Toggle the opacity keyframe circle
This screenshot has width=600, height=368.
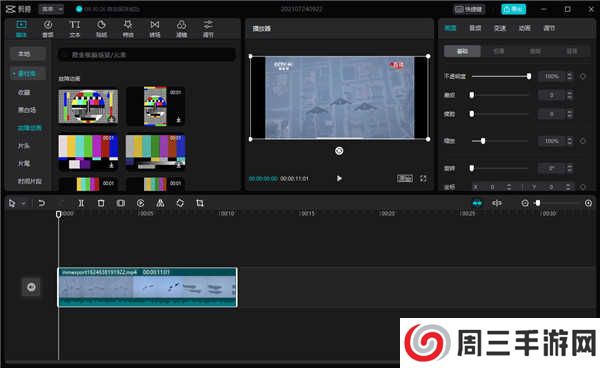583,77
